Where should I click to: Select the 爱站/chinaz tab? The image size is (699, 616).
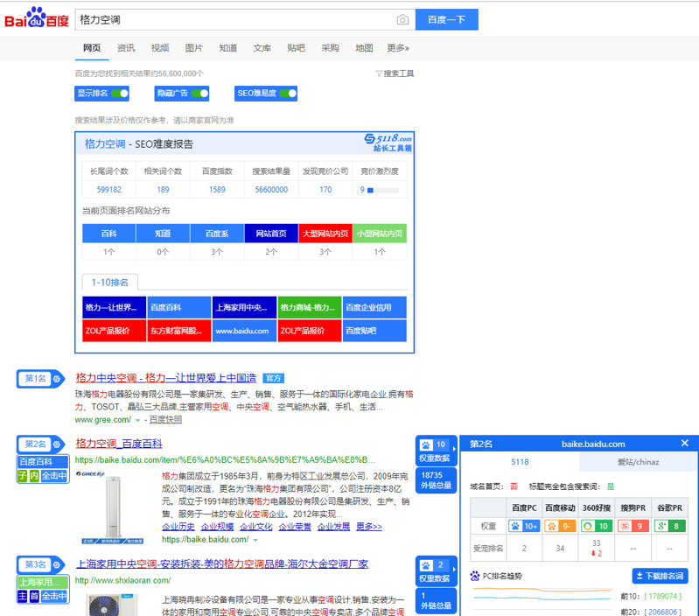coord(638,462)
